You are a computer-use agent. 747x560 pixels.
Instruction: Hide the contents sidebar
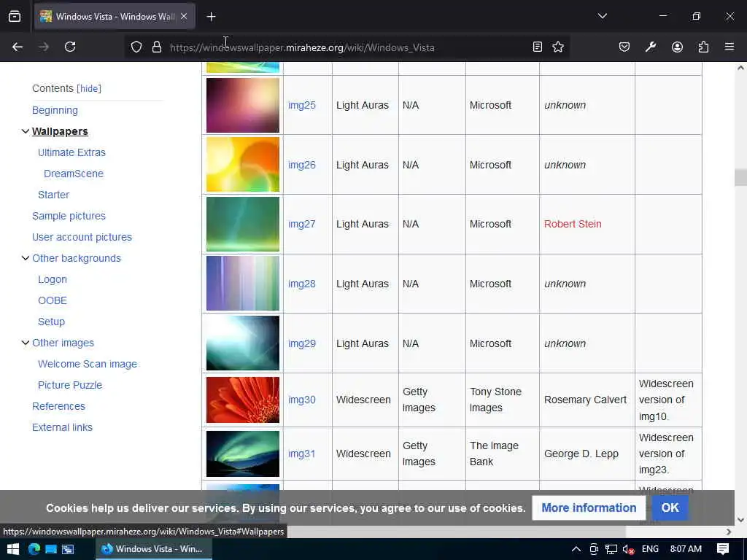pos(89,88)
